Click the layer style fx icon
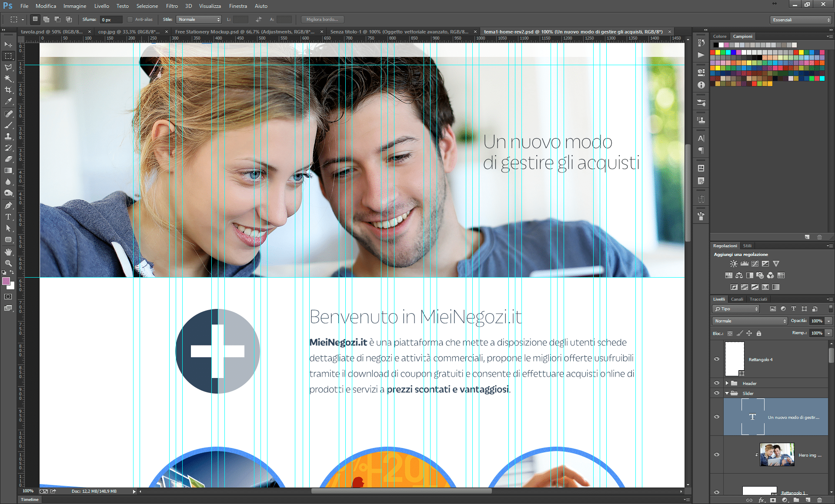The height and width of the screenshot is (504, 835). point(762,500)
